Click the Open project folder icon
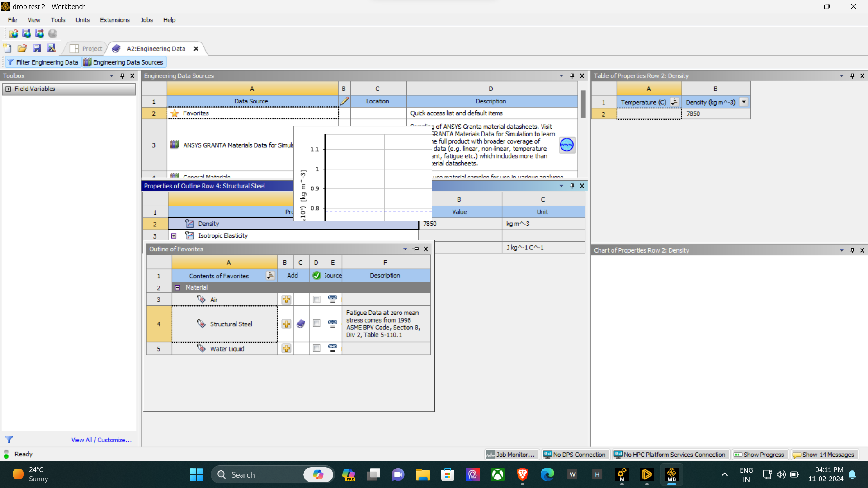 [22, 48]
